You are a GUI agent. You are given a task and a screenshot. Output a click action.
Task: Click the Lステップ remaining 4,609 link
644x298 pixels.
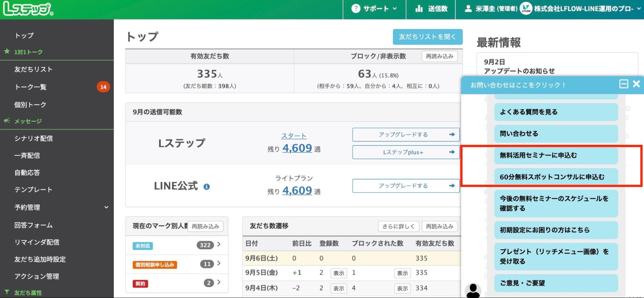pos(297,148)
